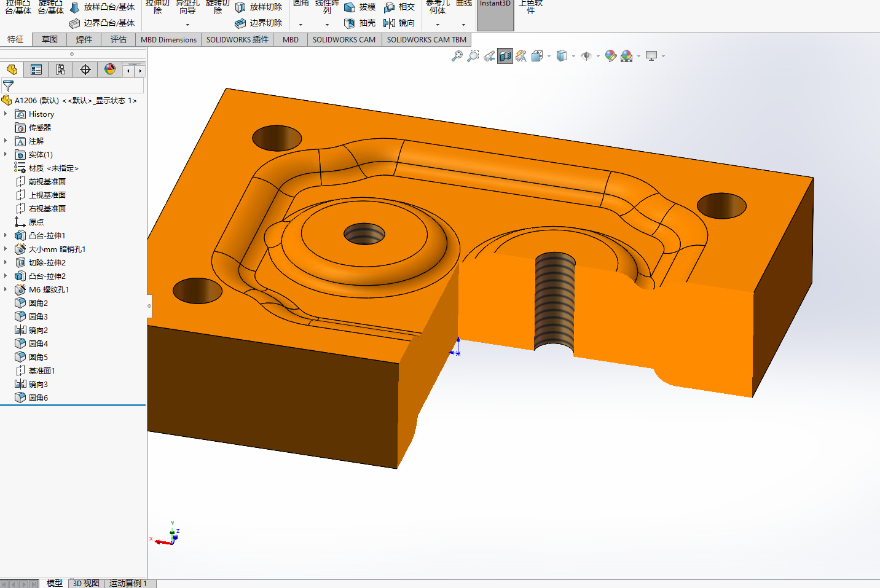Click the Mirror tool 镜向
Image resolution: width=880 pixels, height=588 pixels.
(399, 23)
